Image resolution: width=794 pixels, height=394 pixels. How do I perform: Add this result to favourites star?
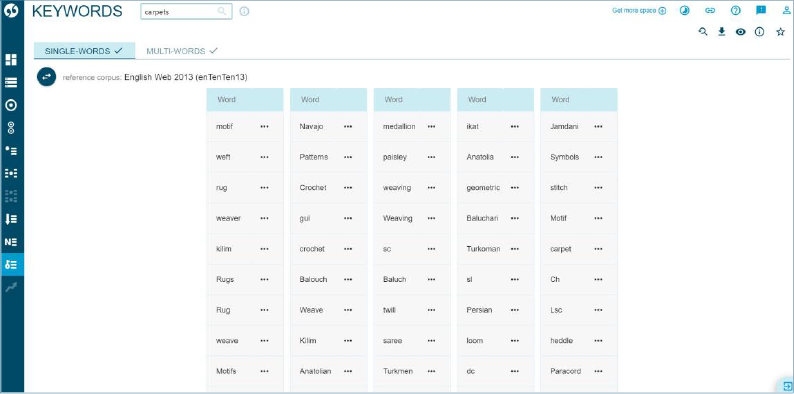[x=780, y=31]
